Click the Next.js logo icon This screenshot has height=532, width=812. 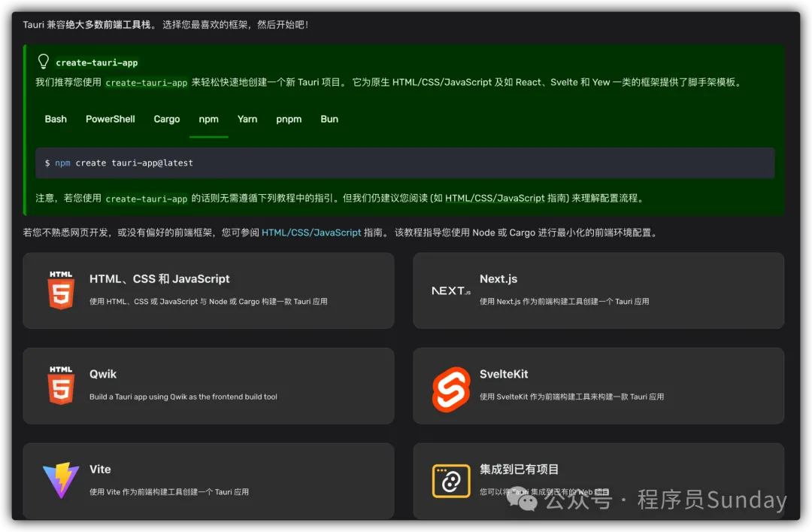451,290
